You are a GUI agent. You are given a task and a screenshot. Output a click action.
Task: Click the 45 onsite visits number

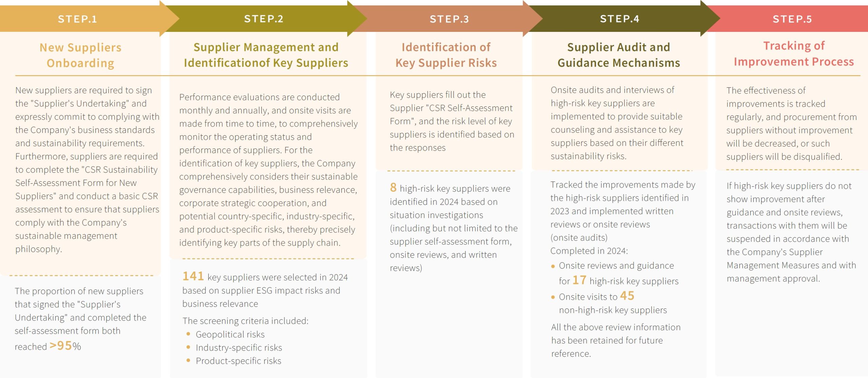click(x=627, y=296)
